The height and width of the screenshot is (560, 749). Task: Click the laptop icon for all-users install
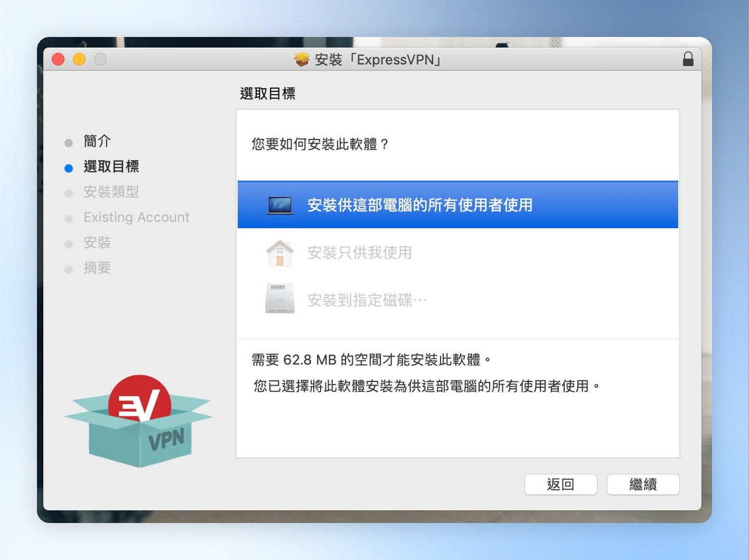click(280, 205)
